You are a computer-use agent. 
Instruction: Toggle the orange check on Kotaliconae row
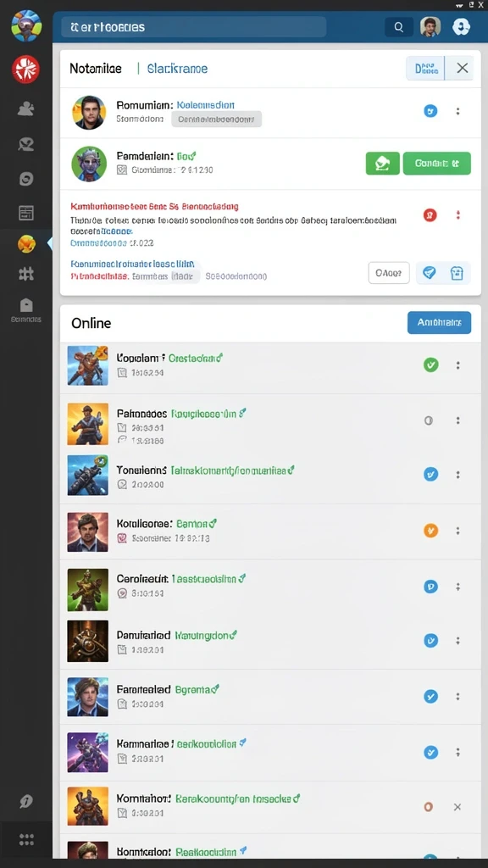(x=430, y=531)
